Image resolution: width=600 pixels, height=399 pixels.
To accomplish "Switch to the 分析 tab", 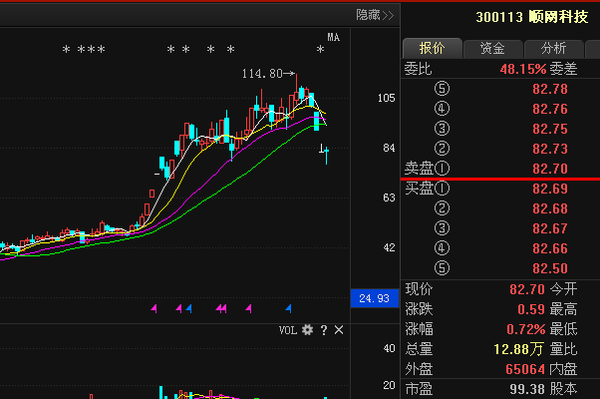I will click(553, 49).
